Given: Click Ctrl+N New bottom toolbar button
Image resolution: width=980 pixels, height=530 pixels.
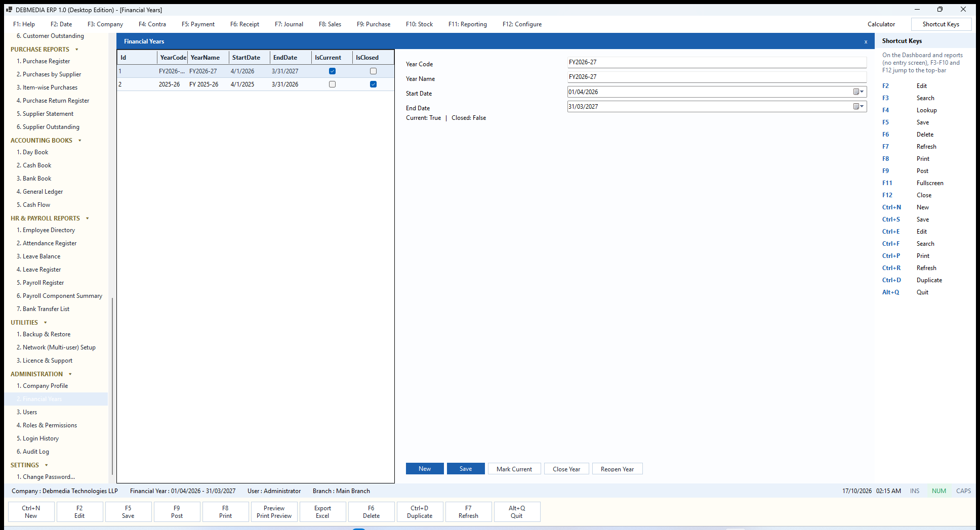Looking at the screenshot, I should (x=31, y=512).
